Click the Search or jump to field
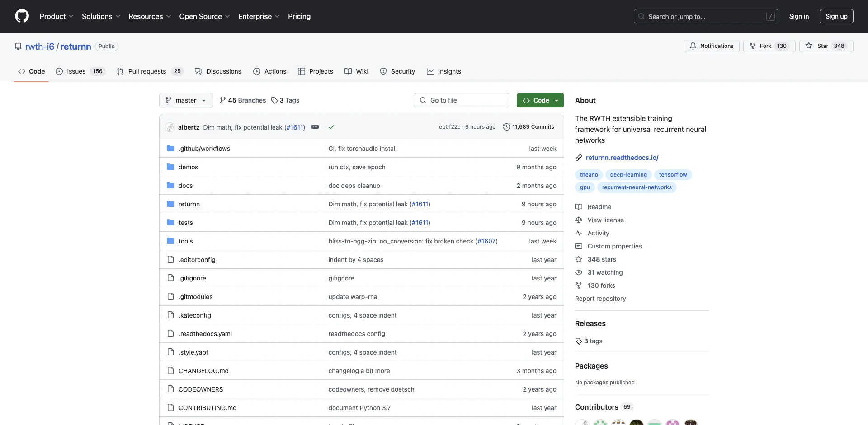This screenshot has width=868, height=425. 706,16
